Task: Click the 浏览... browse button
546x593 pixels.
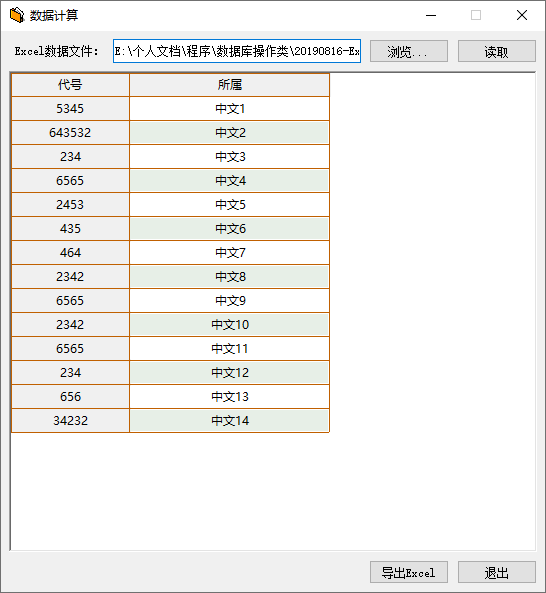Action: [409, 51]
